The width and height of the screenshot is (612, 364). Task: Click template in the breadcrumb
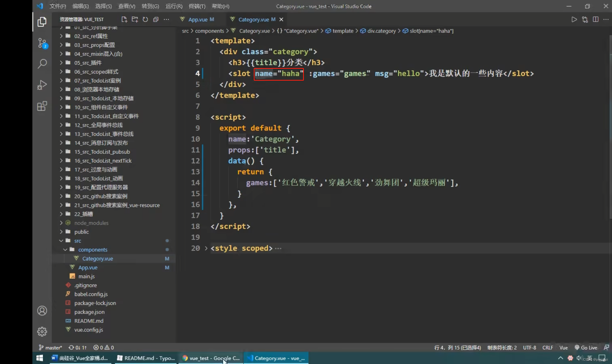(343, 31)
